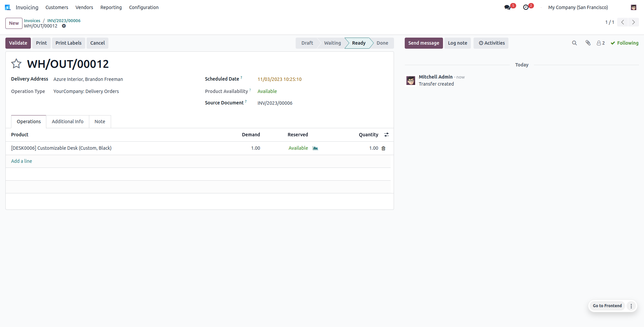Click the favorite star next to WH/OUT/00012
This screenshot has height=327, width=644.
(16, 63)
